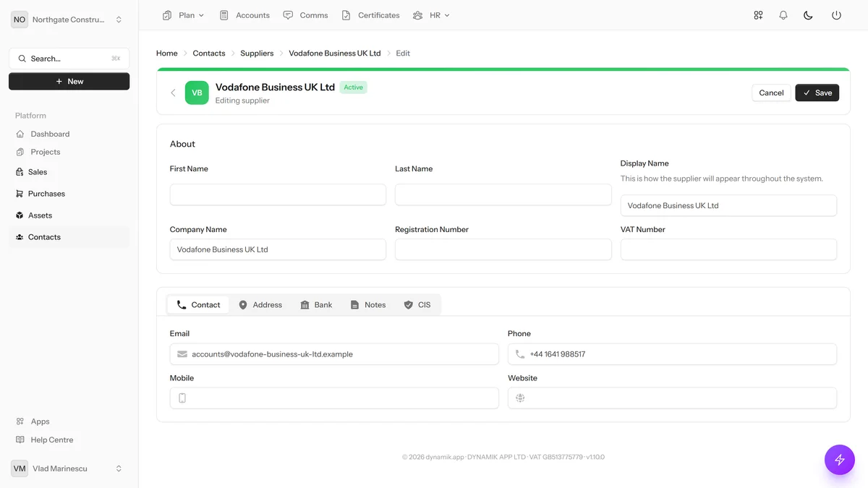Click the VM user avatar

tap(20, 468)
